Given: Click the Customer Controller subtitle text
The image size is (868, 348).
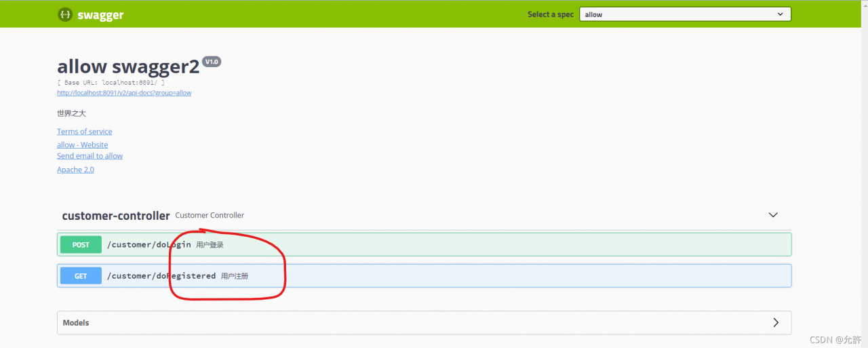Looking at the screenshot, I should [210, 216].
